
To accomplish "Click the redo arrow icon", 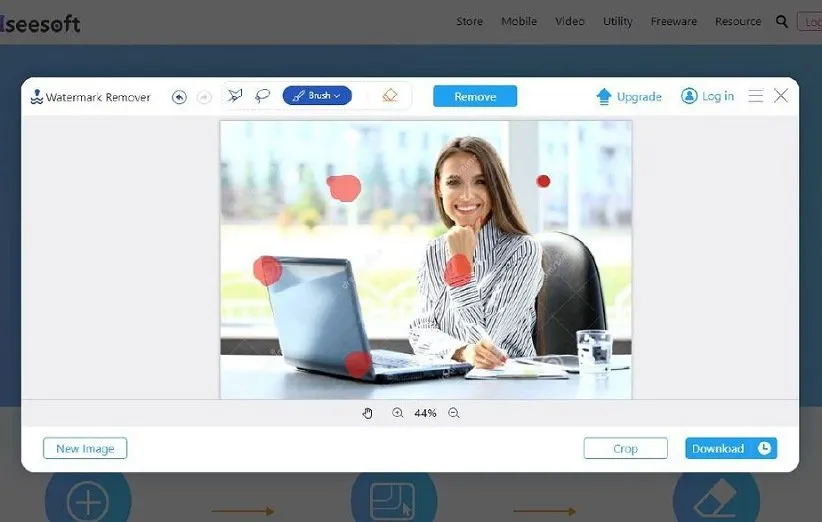I will (204, 97).
